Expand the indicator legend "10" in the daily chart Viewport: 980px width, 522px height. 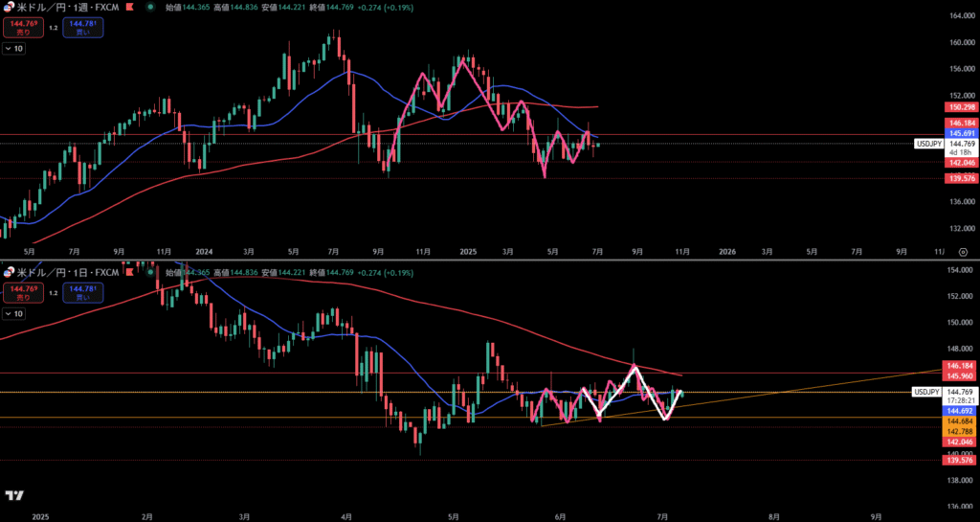[14, 313]
